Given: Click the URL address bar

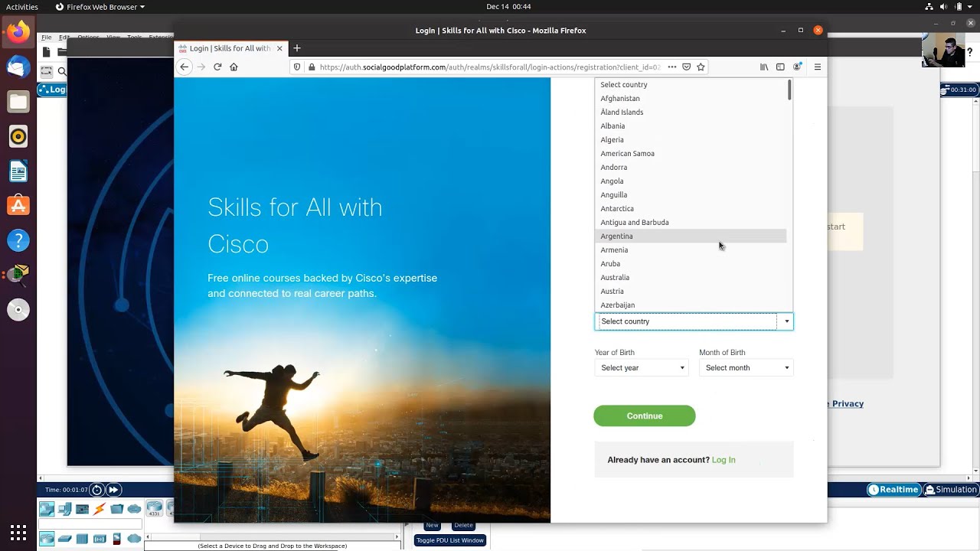Looking at the screenshot, I should (x=490, y=67).
